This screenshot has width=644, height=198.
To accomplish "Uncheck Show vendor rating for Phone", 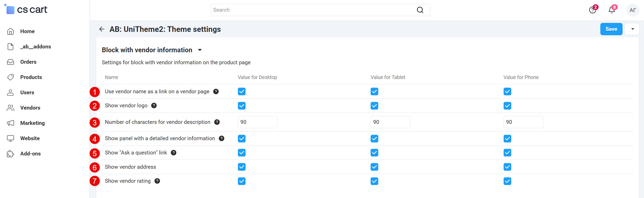I will 507,181.
